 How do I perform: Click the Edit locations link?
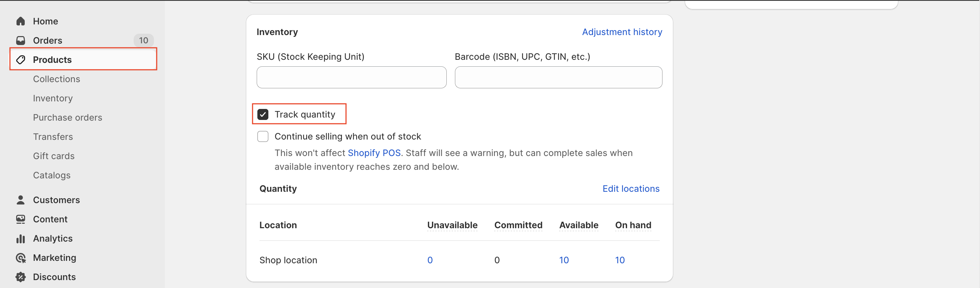(x=631, y=189)
